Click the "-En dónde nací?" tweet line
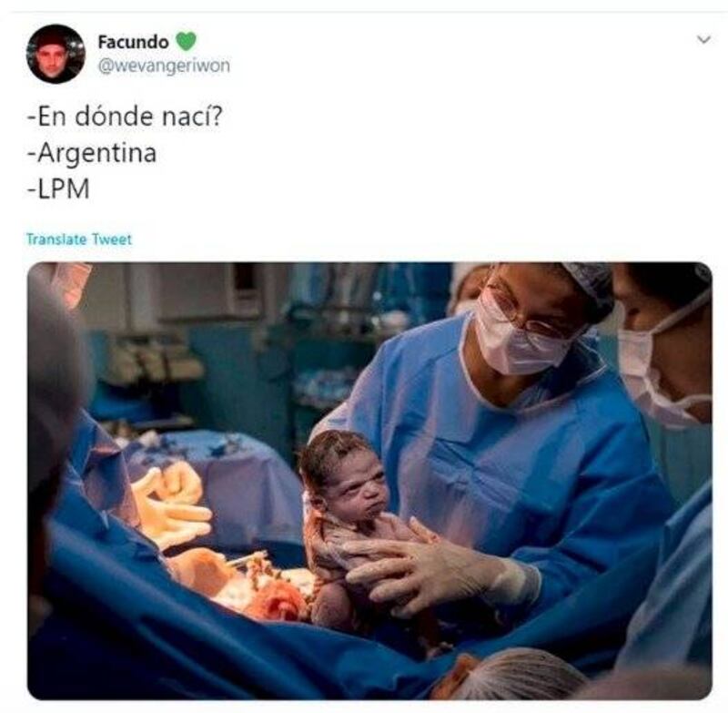 (x=126, y=117)
